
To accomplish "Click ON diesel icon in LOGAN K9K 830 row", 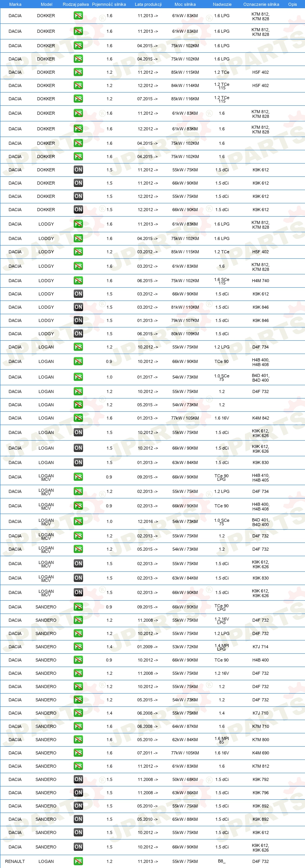I will pyautogui.click(x=78, y=462).
